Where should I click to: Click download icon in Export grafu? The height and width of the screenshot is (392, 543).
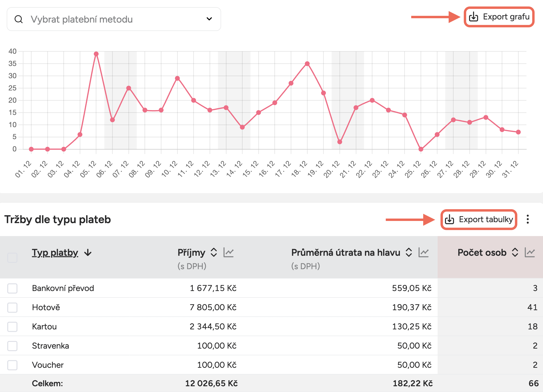pos(474,17)
